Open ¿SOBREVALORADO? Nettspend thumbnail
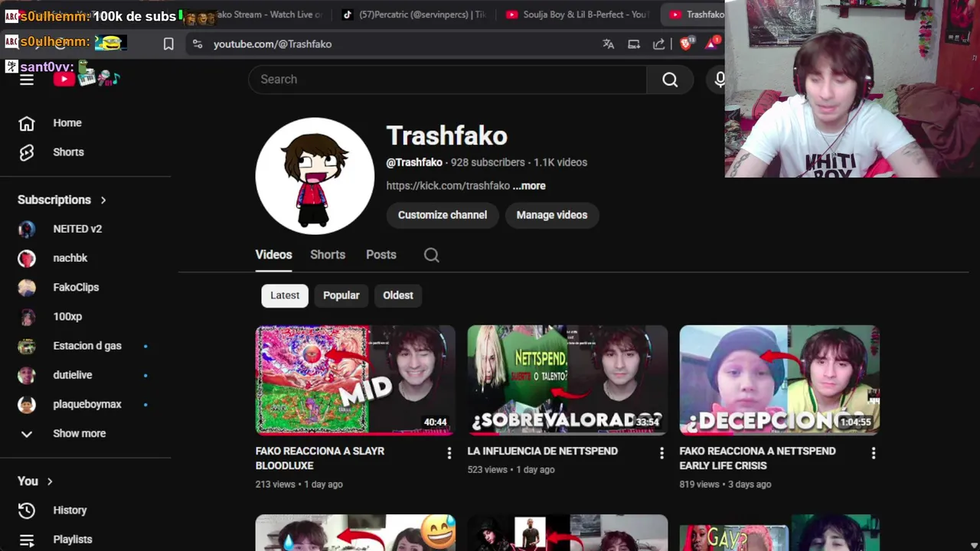The width and height of the screenshot is (980, 551). (567, 380)
